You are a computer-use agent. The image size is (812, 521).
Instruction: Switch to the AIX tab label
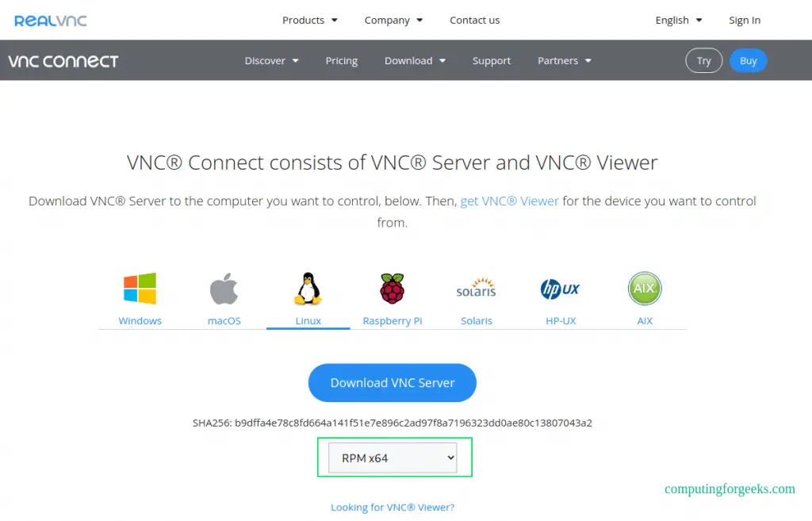[x=645, y=321]
